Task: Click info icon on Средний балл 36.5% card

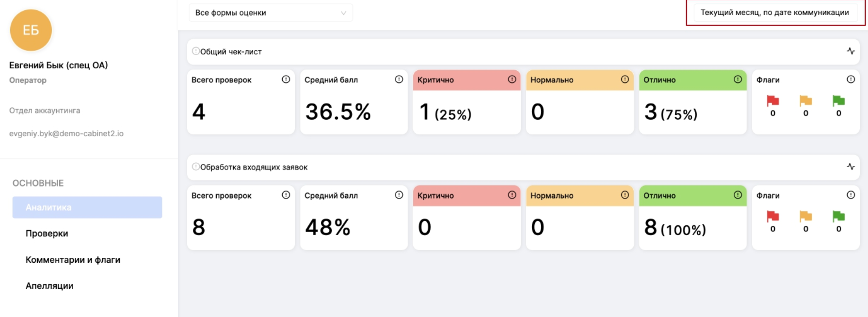Action: tap(399, 79)
